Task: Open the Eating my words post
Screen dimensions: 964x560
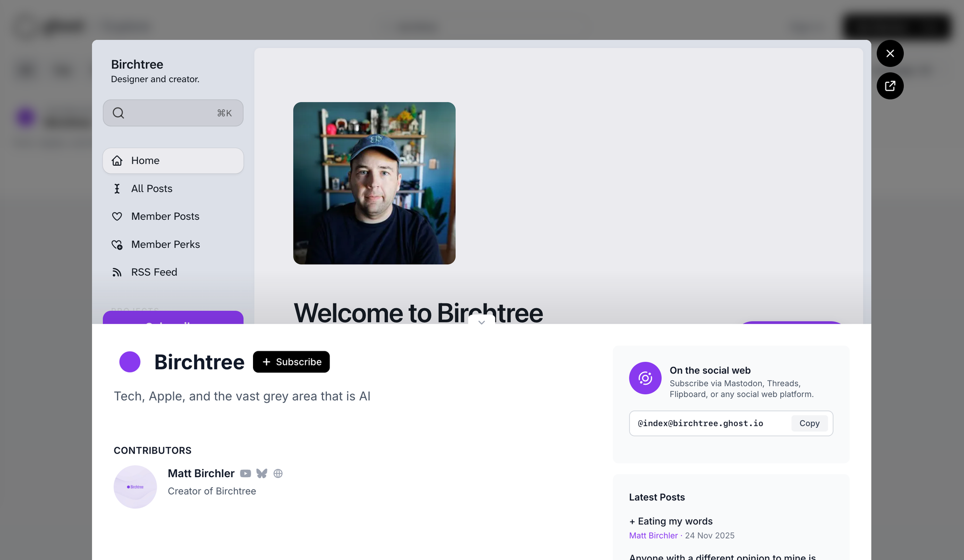Action: 675,521
